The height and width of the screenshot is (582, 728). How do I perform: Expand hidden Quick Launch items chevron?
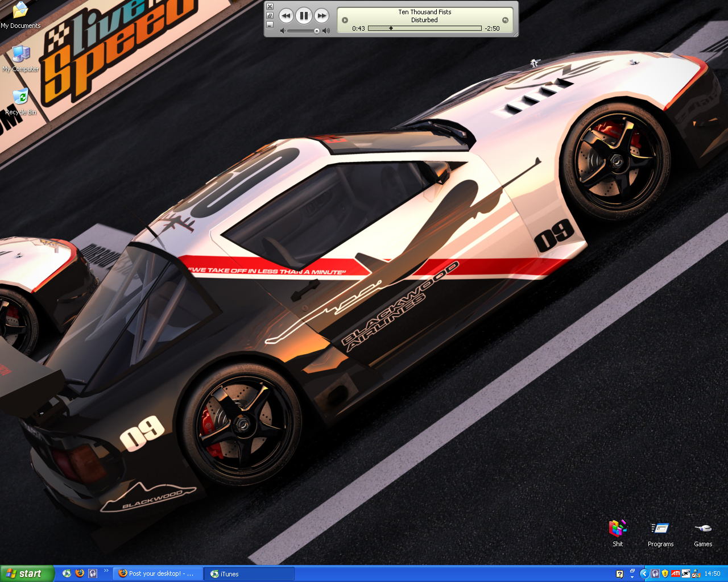pyautogui.click(x=106, y=571)
